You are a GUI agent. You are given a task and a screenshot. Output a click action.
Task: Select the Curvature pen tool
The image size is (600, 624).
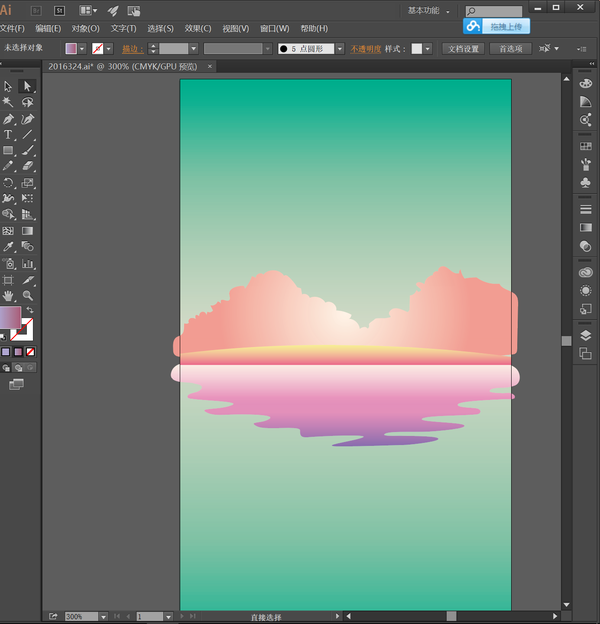[27, 119]
